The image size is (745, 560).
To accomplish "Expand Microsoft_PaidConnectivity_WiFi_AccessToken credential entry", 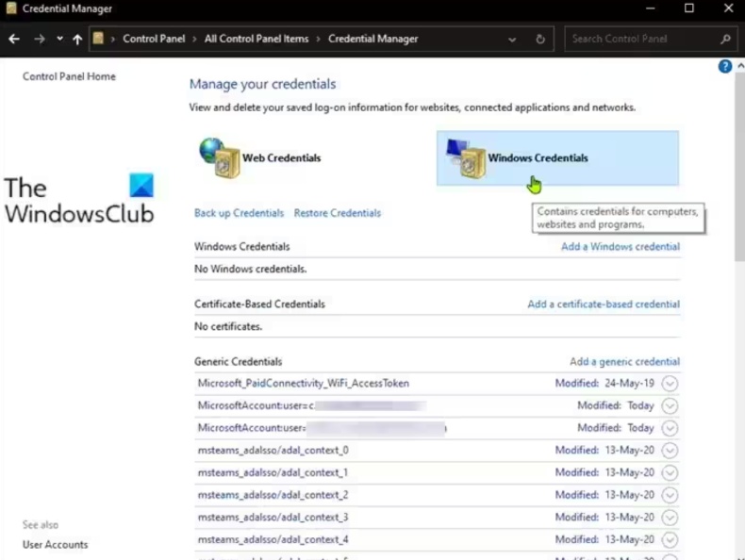I will (670, 384).
